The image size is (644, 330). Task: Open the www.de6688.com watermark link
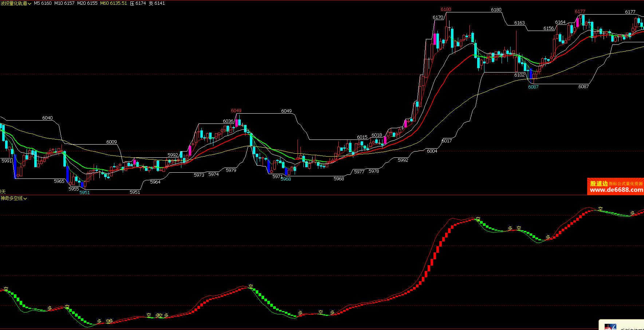pos(616,190)
